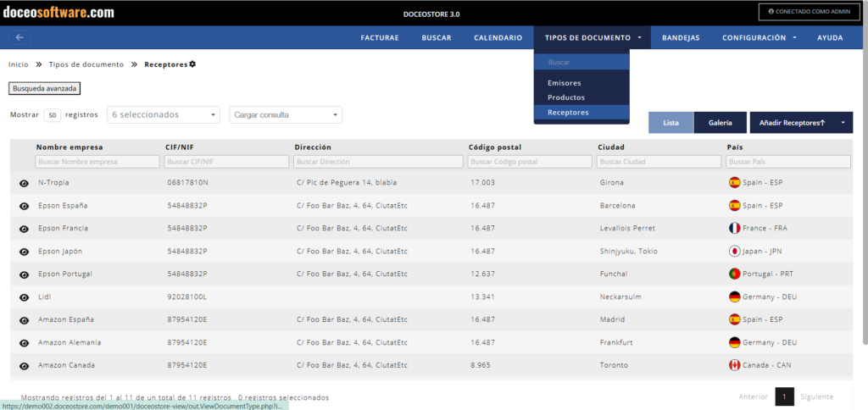Screen dimensions: 868x410
Task: Open the Calendario menu
Action: [498, 37]
